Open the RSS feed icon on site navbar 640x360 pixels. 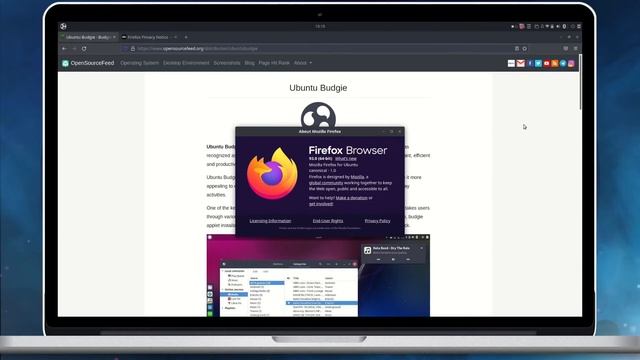pyautogui.click(x=555, y=63)
